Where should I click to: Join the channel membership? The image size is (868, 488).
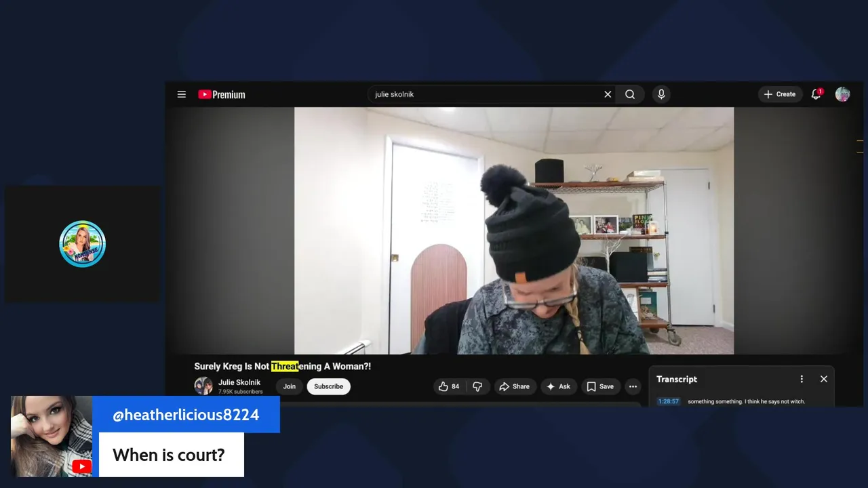click(290, 386)
